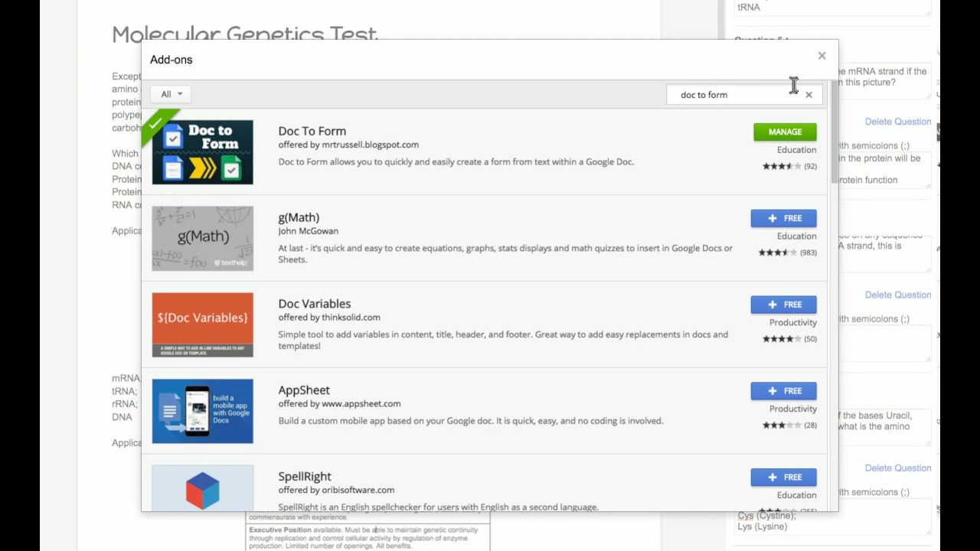Click the first Delete Question link
Image resolution: width=980 pixels, height=551 pixels.
(x=897, y=122)
